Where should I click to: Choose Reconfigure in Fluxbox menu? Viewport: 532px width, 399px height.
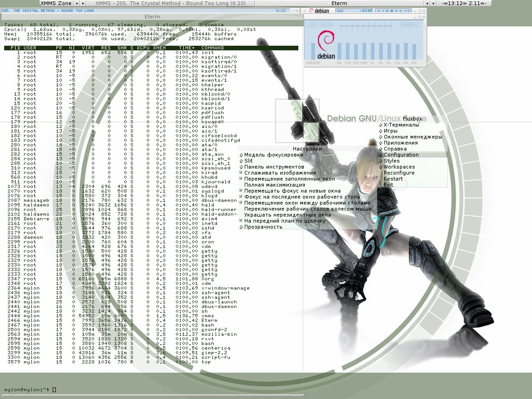click(x=412, y=173)
